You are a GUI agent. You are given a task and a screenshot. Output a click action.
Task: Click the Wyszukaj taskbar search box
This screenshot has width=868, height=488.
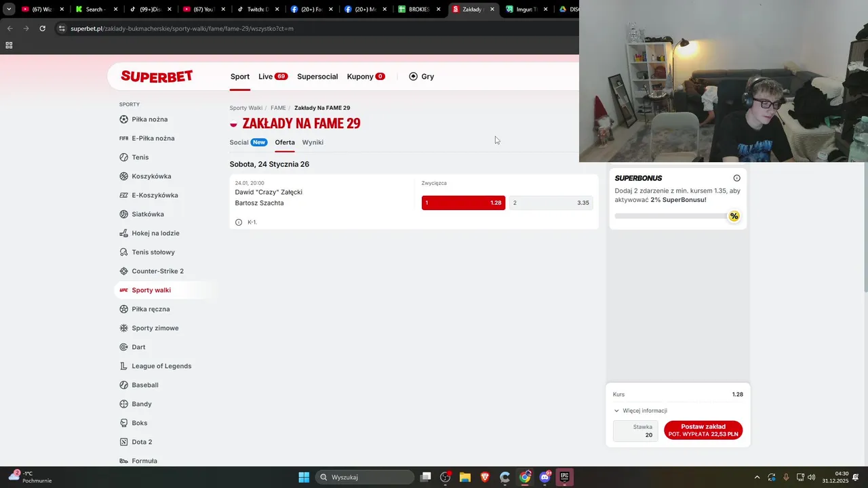[365, 477]
